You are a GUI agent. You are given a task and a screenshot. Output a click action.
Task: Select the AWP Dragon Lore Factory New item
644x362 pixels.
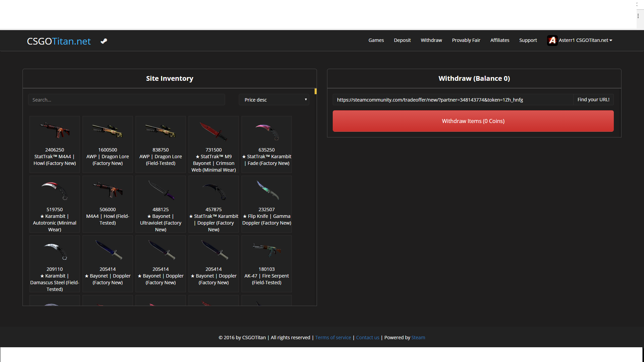click(108, 144)
